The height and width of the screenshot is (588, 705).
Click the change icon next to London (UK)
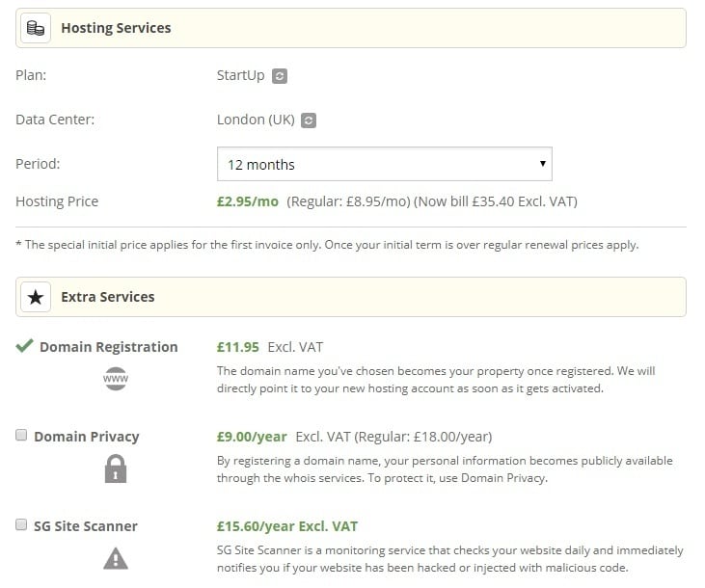click(x=309, y=120)
